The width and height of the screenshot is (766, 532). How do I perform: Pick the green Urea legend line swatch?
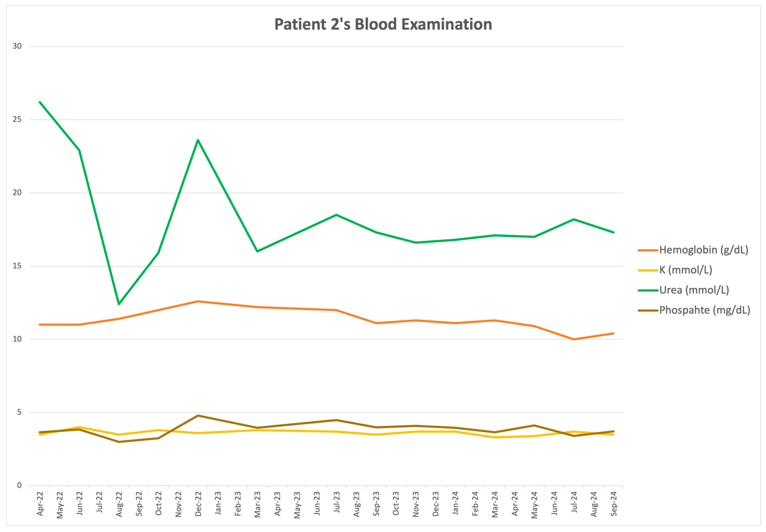coord(648,290)
